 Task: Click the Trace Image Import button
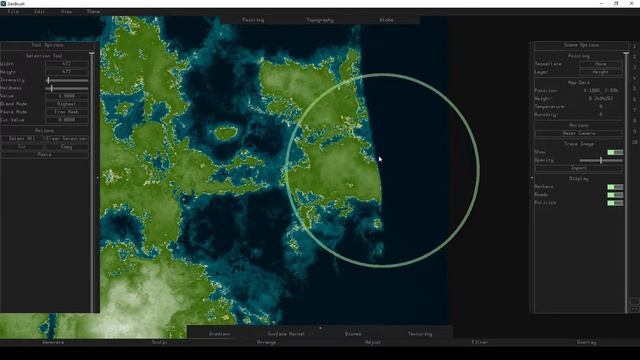pyautogui.click(x=579, y=168)
